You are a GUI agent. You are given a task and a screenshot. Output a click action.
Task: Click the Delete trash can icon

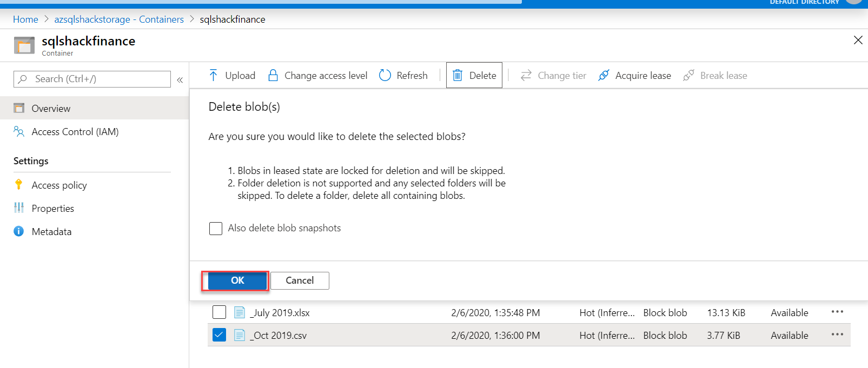[x=458, y=75]
